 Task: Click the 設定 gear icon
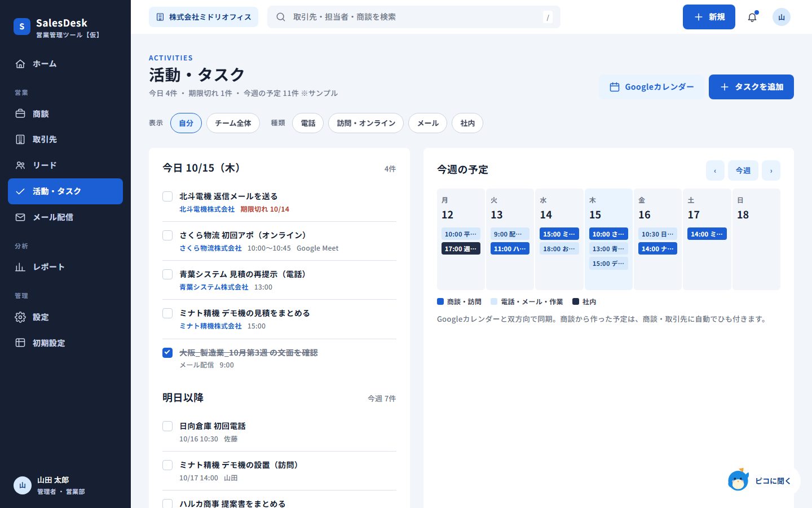pos(20,317)
